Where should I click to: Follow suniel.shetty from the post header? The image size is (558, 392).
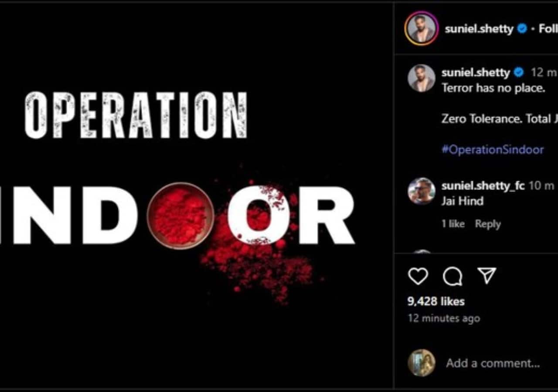tap(548, 29)
